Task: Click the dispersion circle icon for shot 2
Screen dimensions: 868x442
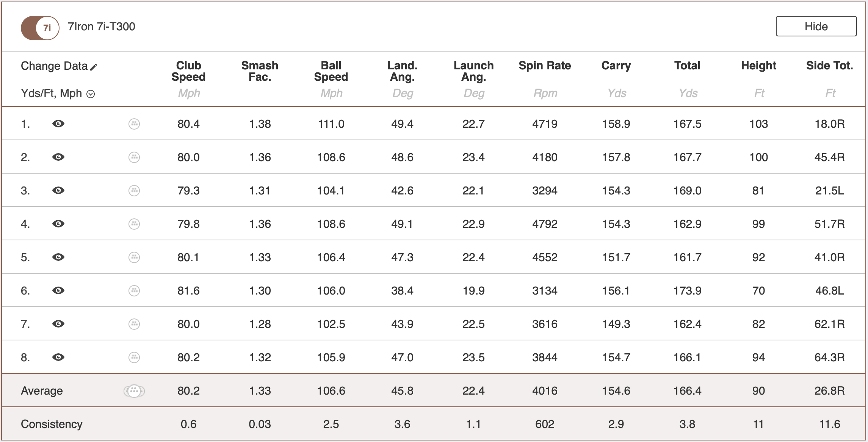Action: pyautogui.click(x=134, y=157)
